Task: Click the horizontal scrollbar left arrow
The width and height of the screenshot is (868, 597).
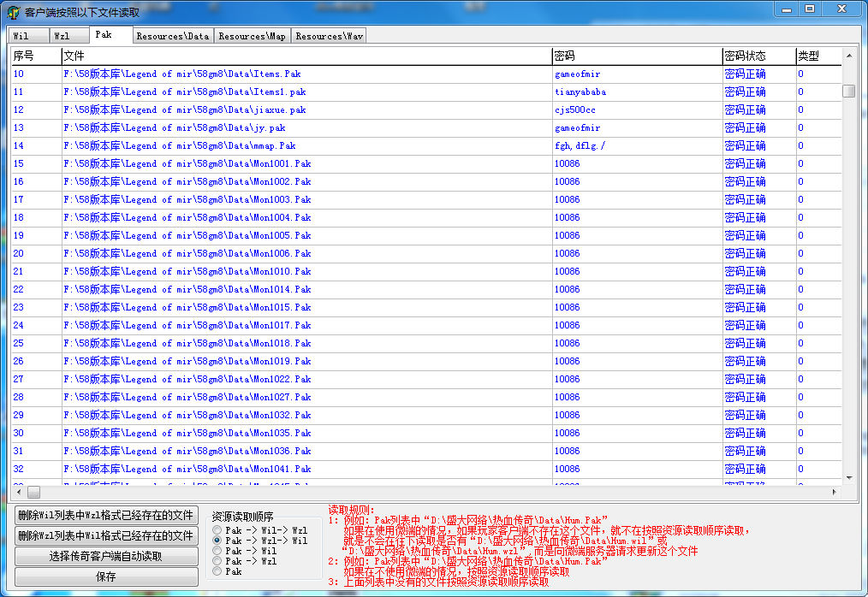Action: point(17,493)
